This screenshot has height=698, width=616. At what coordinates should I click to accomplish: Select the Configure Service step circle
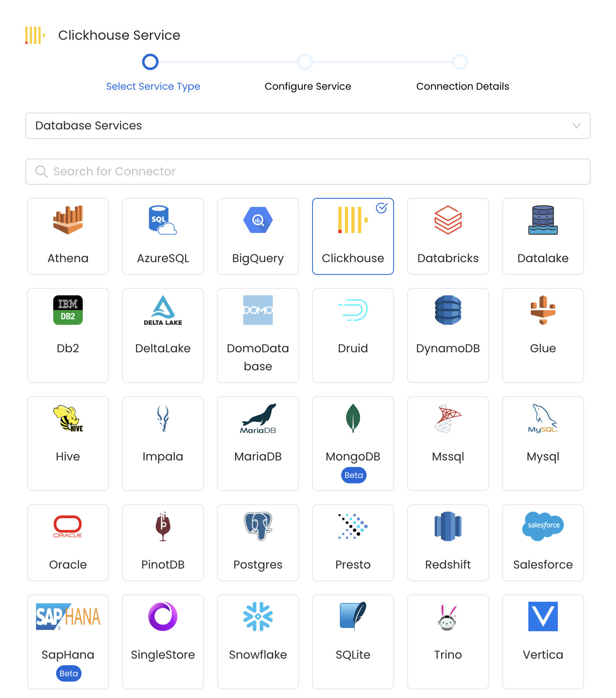305,62
